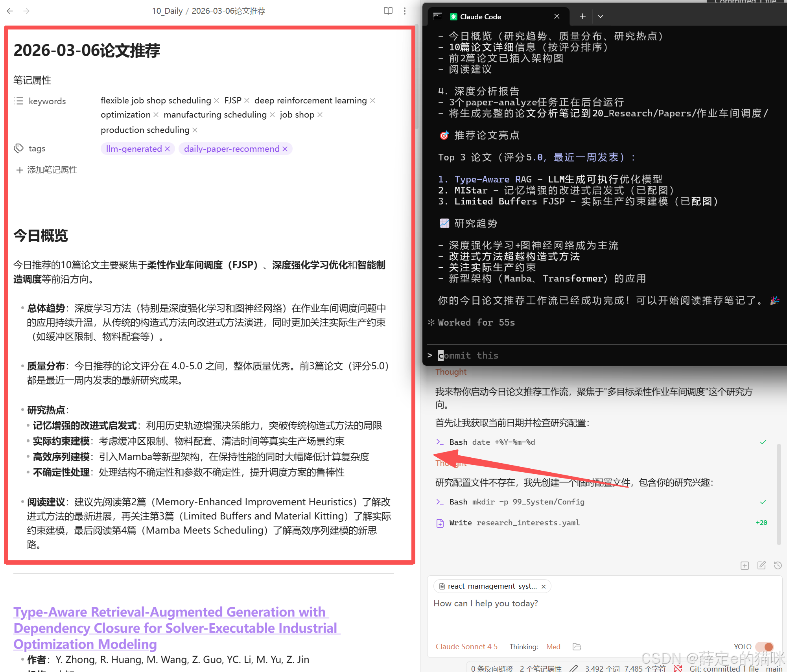Click the 10_Daily breadcrumb item
Screen dimensions: 787x672
[x=167, y=11]
